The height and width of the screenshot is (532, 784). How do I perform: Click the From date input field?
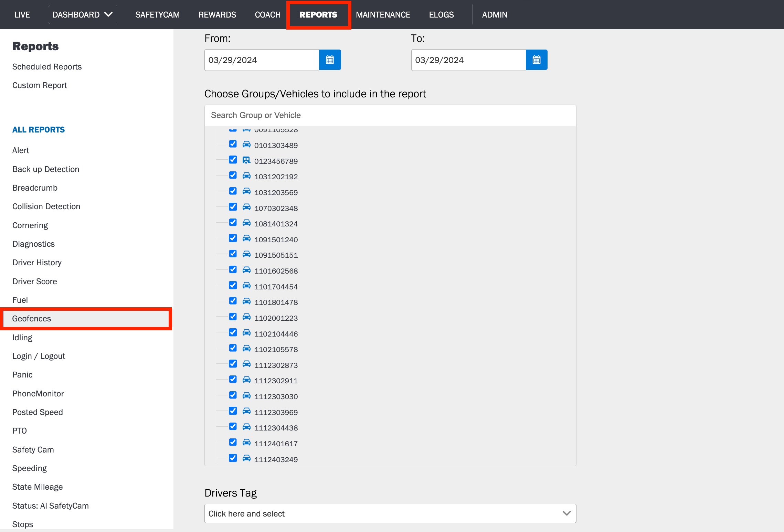coord(262,60)
